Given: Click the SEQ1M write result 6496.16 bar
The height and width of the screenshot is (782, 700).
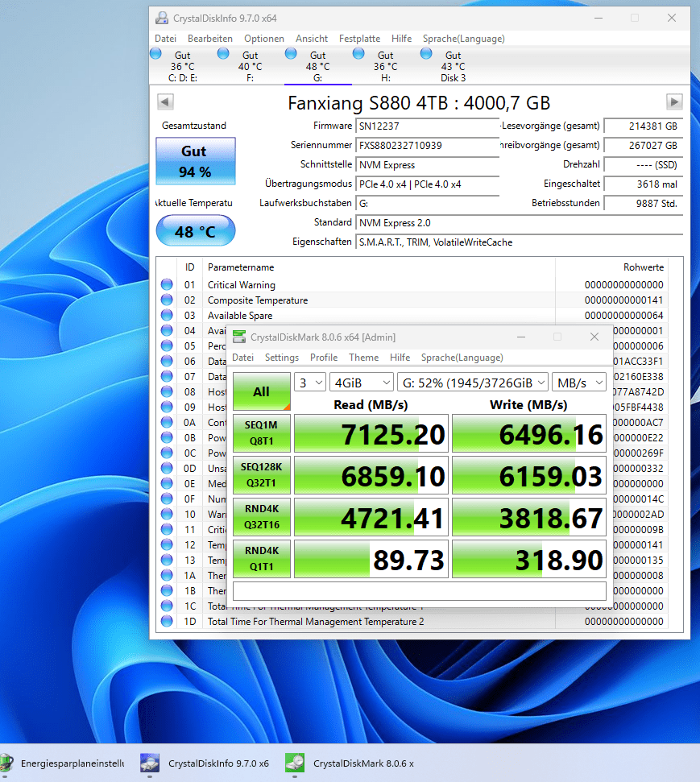Looking at the screenshot, I should [x=529, y=433].
